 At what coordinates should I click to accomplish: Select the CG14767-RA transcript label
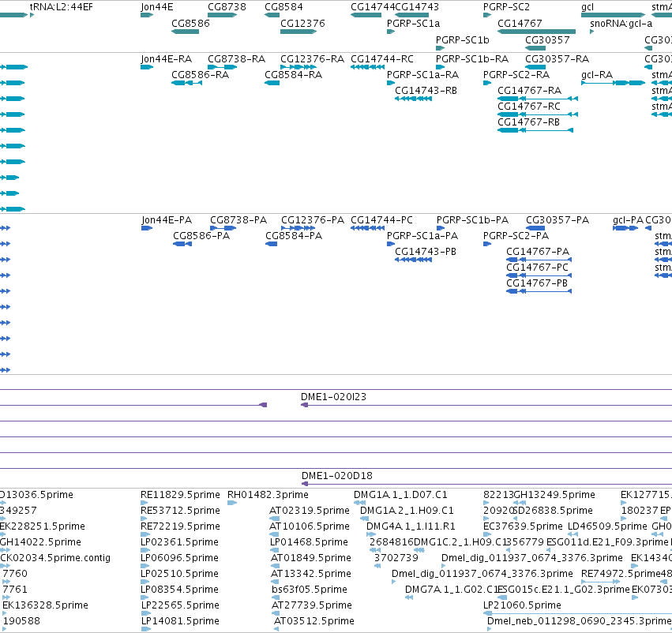coord(529,90)
